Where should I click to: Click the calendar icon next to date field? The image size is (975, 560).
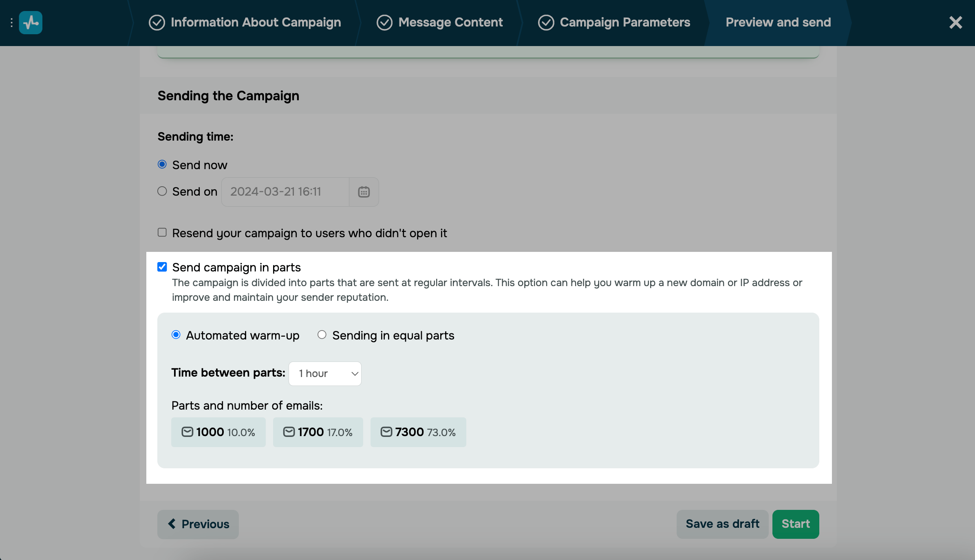[x=364, y=192]
